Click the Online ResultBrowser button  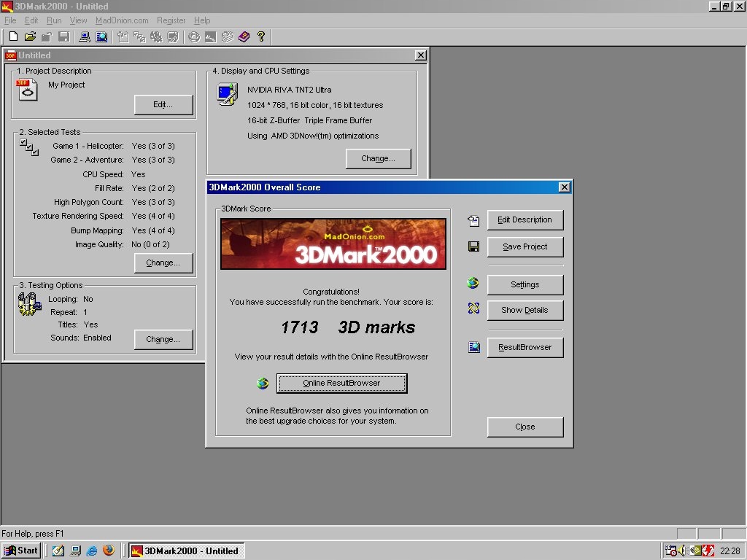[341, 384]
